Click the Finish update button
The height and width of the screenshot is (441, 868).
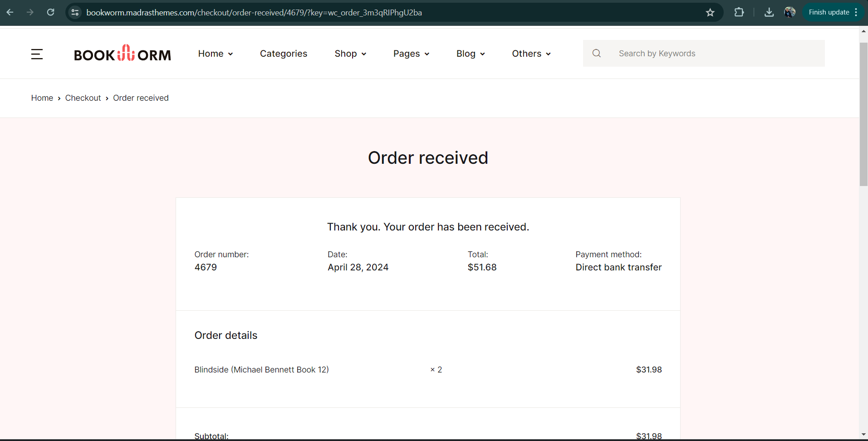coord(829,12)
